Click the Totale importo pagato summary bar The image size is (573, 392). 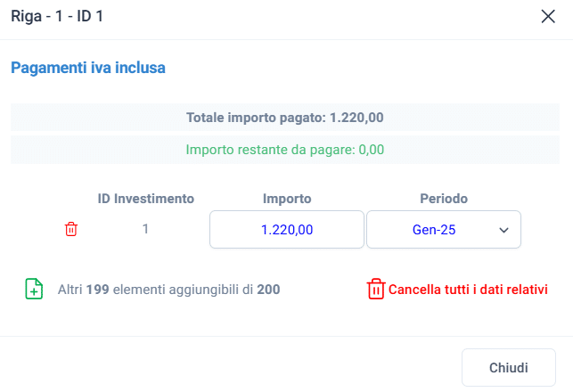285,118
